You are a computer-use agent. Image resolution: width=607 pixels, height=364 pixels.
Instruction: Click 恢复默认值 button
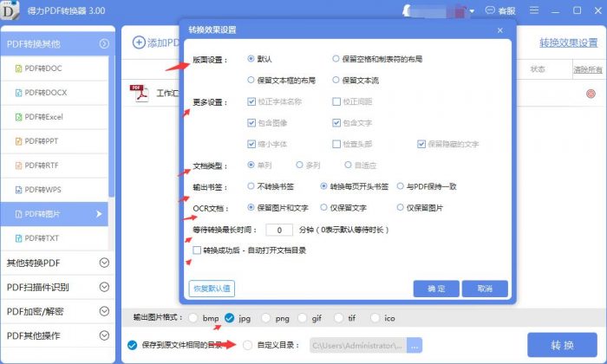click(x=212, y=289)
